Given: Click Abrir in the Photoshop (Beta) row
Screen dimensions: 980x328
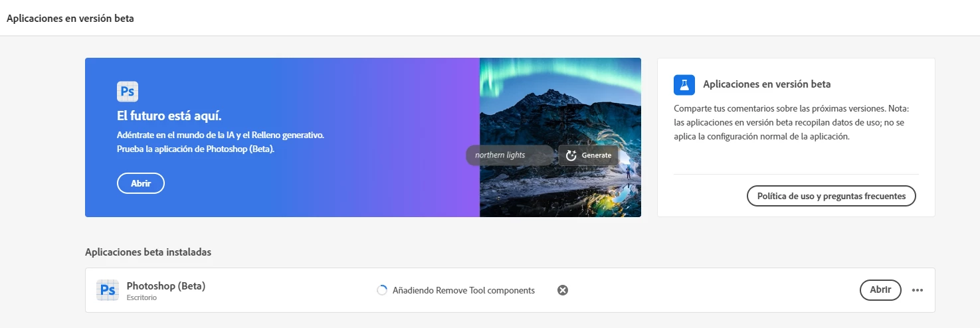Looking at the screenshot, I should tap(880, 290).
